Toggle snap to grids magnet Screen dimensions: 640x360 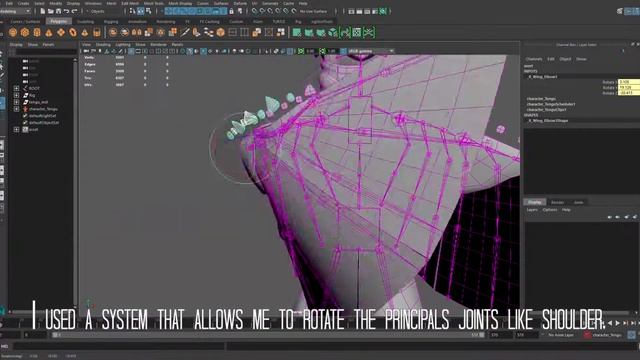click(x=255, y=11)
